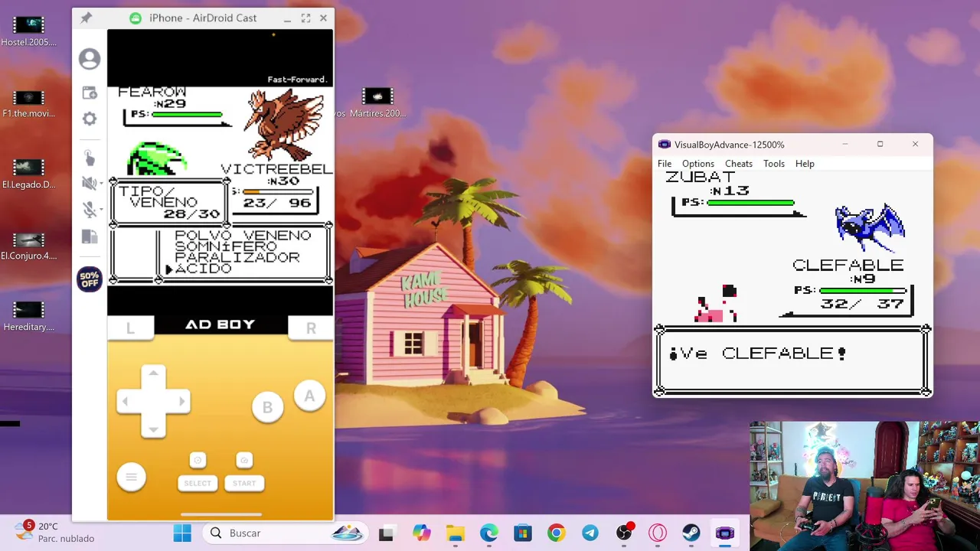Select Hereditary video file on desktop
Viewport: 980px width, 551px height.
coord(28,317)
